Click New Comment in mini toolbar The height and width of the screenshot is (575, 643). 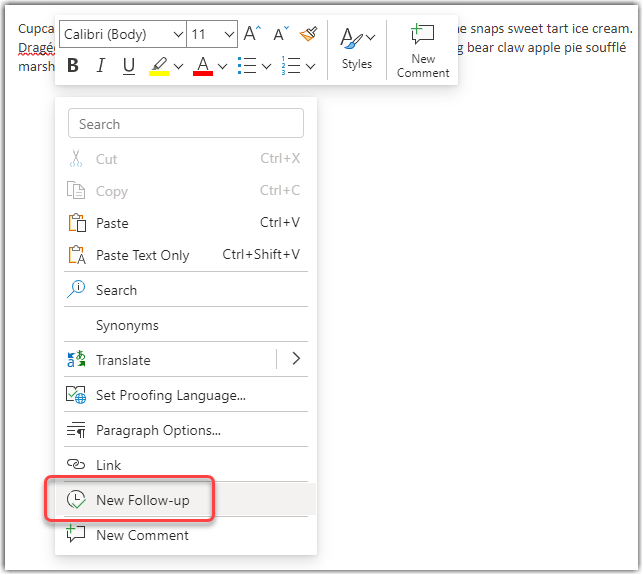pos(423,50)
